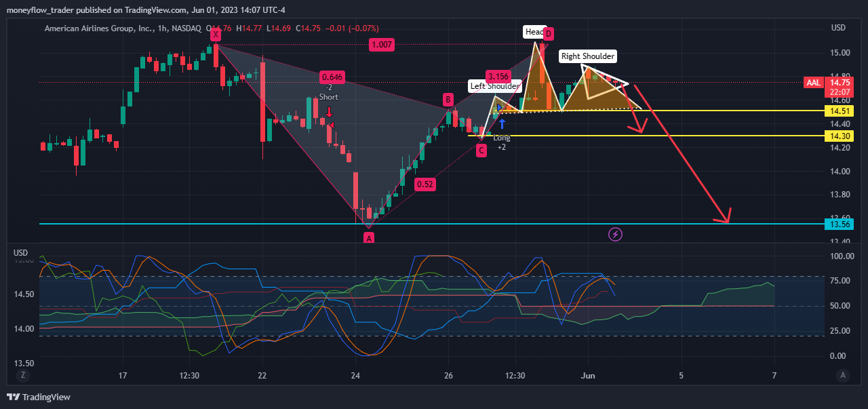
Task: Click the 22:07 bar countdown
Action: click(x=838, y=92)
